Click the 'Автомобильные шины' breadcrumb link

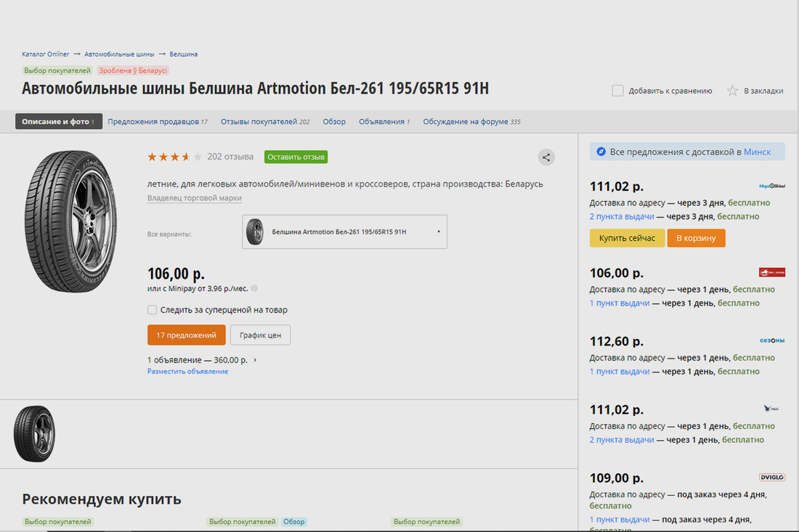119,54
